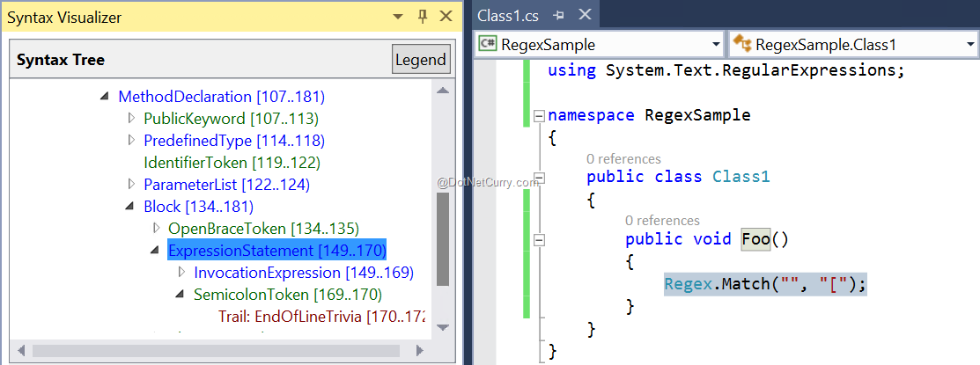
Task: Collapse the MethodDeclaration [107..181) node
Action: point(104,98)
